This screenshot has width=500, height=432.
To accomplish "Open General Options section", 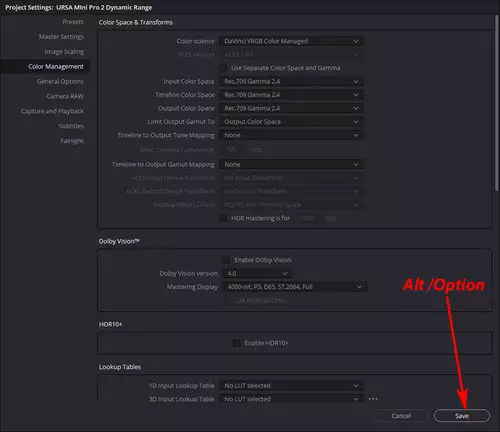I will click(60, 81).
